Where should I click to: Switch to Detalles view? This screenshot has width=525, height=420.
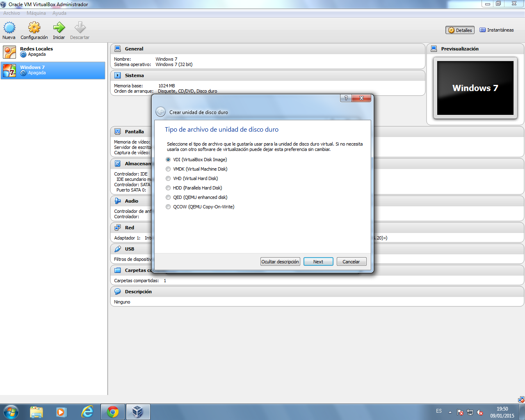[x=460, y=30]
